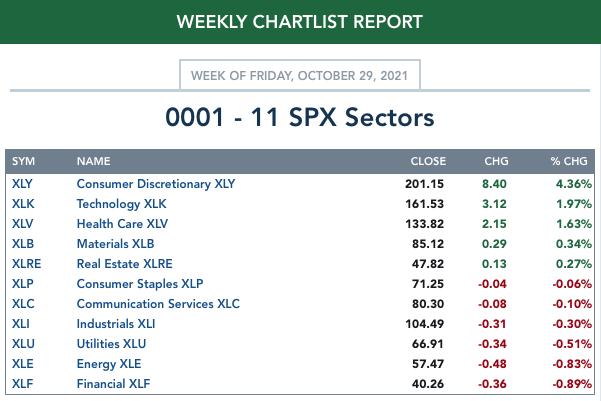601x401 pixels.
Task: Click the XLRE symbol in SYM column
Action: click(x=26, y=264)
